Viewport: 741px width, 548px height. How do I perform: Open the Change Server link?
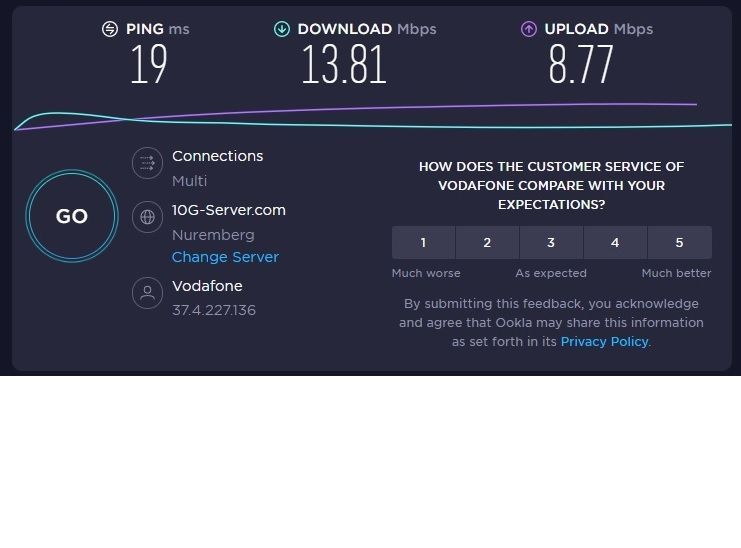pyautogui.click(x=225, y=257)
